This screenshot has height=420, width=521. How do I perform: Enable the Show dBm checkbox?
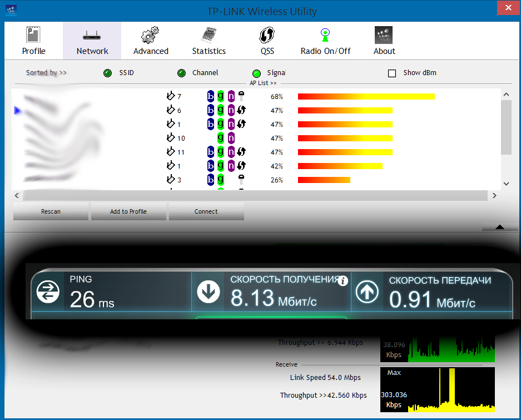392,73
